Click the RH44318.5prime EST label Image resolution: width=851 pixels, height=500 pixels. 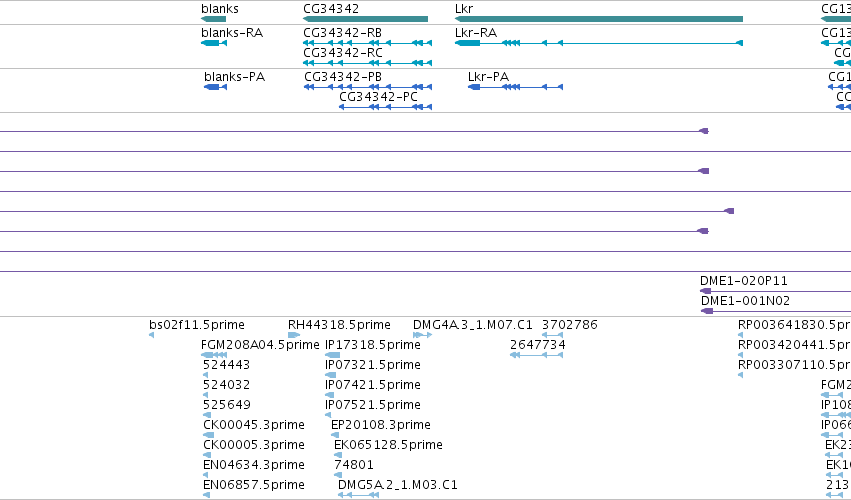tap(339, 325)
